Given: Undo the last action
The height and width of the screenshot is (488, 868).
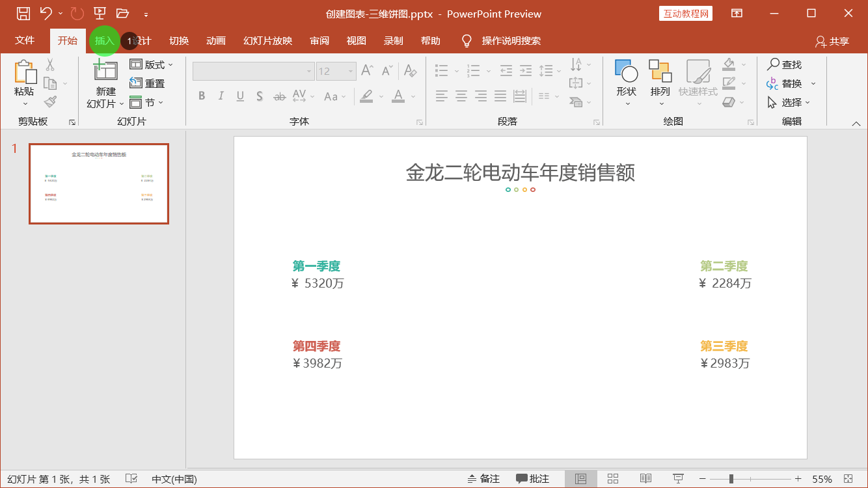Looking at the screenshot, I should (46, 14).
